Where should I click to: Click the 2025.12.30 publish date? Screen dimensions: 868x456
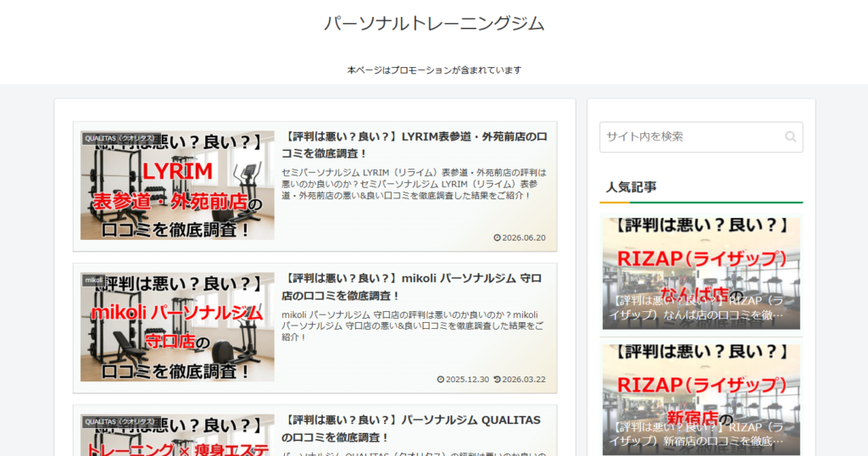pos(467,379)
